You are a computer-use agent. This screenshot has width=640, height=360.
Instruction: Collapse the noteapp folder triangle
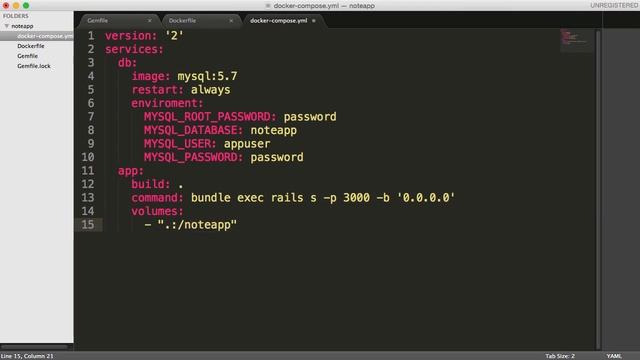(x=7, y=26)
